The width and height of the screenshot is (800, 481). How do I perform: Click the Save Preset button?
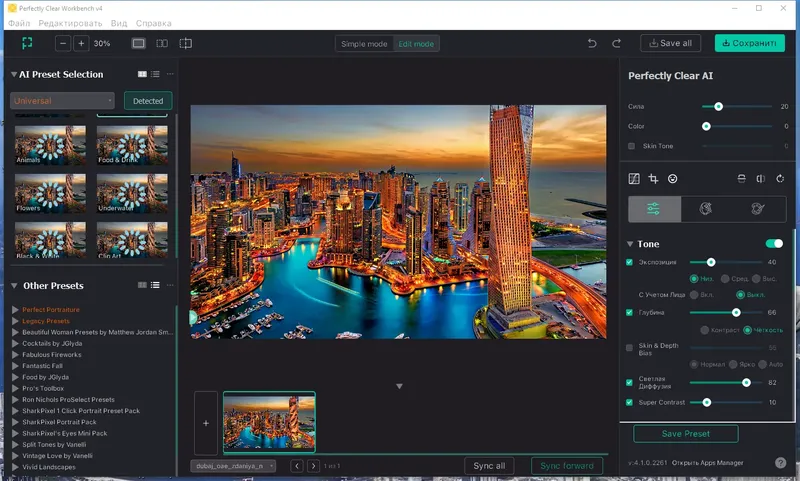[686, 434]
